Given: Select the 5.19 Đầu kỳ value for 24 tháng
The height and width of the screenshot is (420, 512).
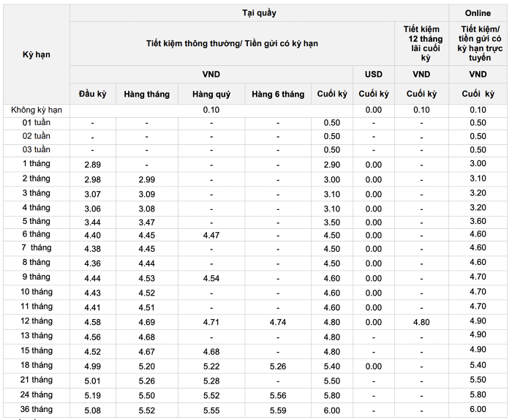Looking at the screenshot, I should [x=93, y=396].
